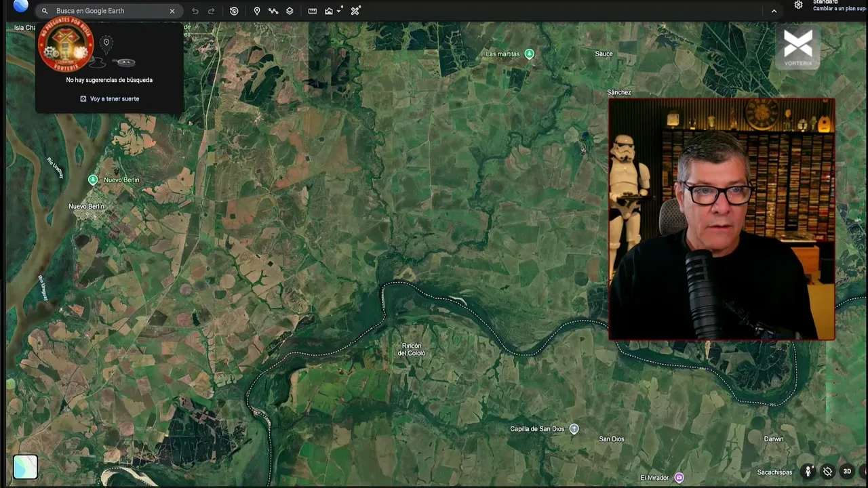Open the map layers tool
Viewport: 868px width, 488px height.
click(290, 11)
